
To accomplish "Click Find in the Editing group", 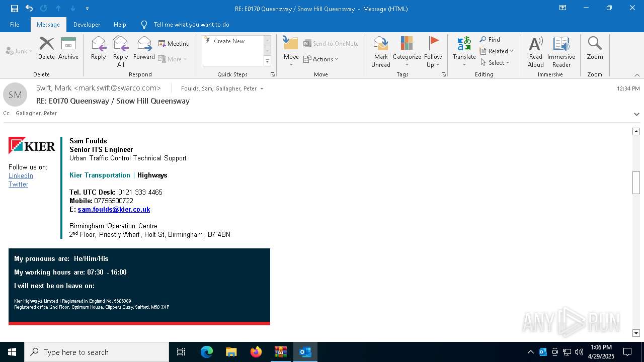I will tap(490, 40).
